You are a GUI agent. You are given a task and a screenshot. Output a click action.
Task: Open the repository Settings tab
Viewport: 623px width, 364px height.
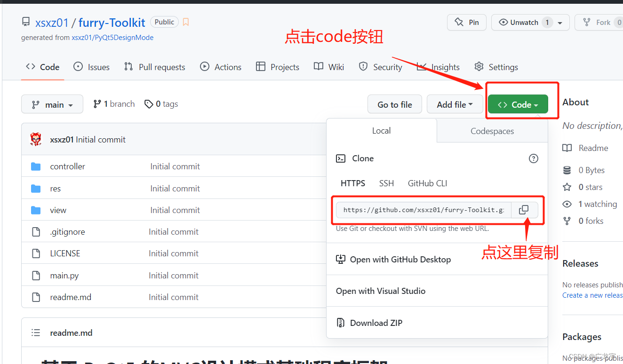pyautogui.click(x=496, y=67)
